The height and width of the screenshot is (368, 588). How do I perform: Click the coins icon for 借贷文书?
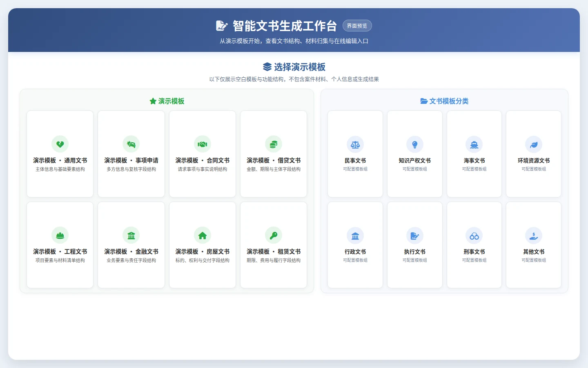tap(274, 144)
